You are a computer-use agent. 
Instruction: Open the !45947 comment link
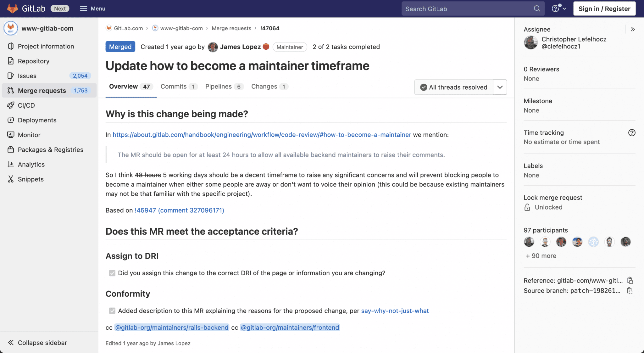[179, 210]
